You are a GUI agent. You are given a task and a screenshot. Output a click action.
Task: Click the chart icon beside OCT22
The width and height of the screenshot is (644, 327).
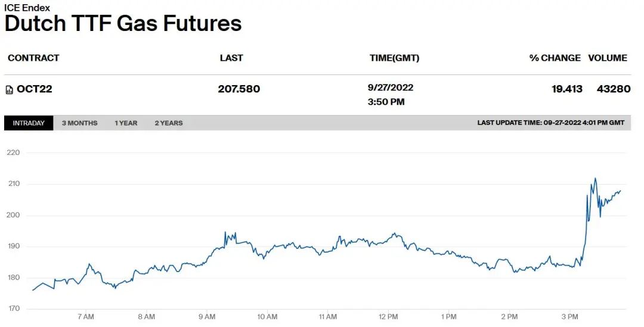pos(9,90)
